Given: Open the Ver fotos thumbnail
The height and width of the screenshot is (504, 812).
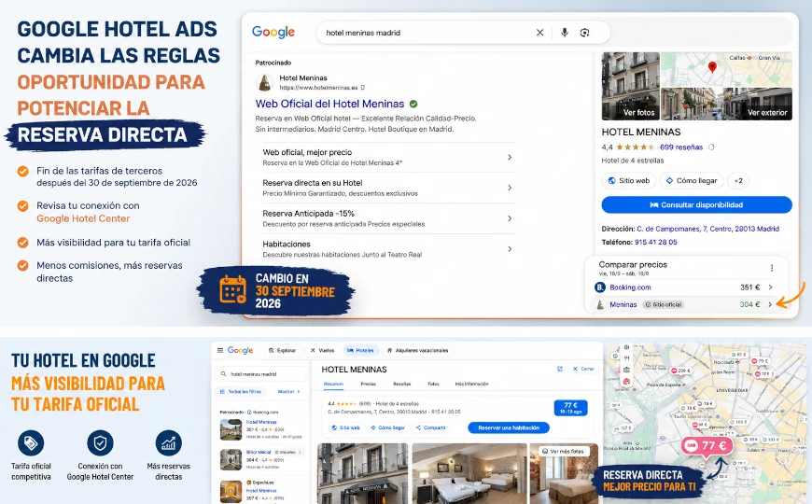Looking at the screenshot, I should (630, 86).
